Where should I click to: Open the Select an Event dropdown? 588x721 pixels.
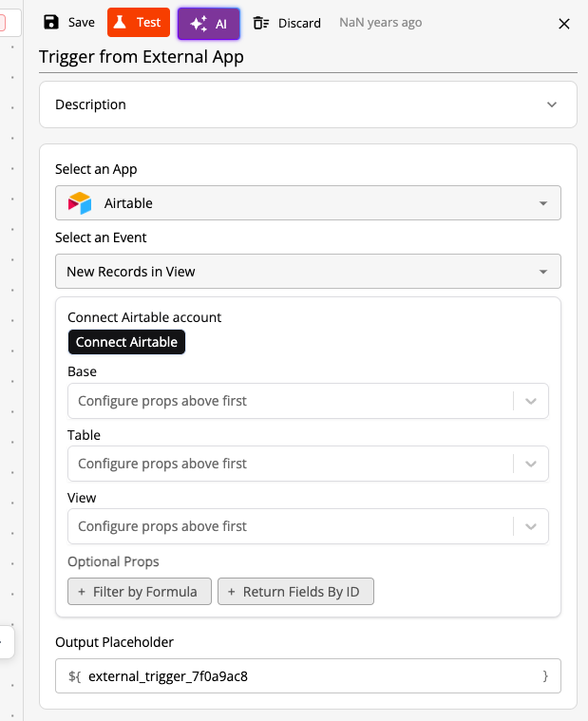(x=308, y=272)
